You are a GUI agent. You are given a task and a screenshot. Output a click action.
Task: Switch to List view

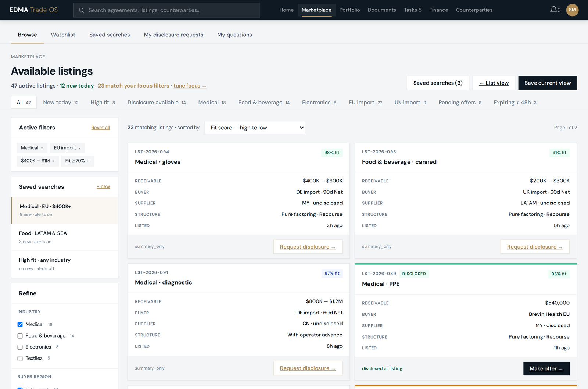tap(494, 83)
